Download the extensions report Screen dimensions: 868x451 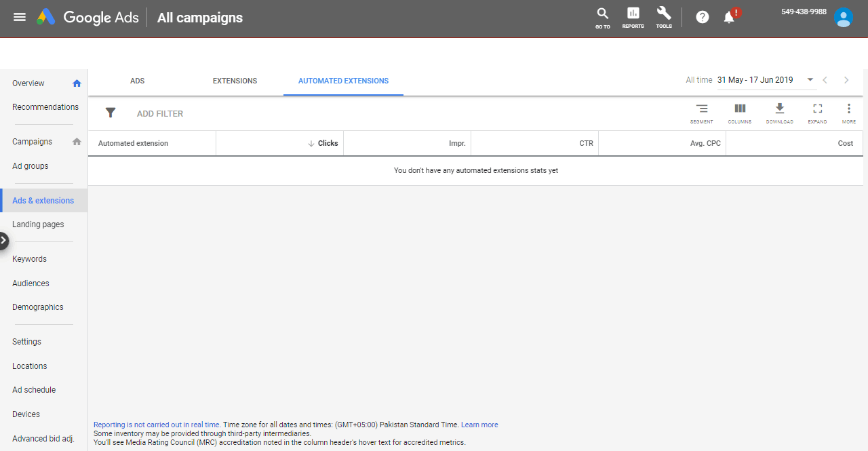pos(779,113)
